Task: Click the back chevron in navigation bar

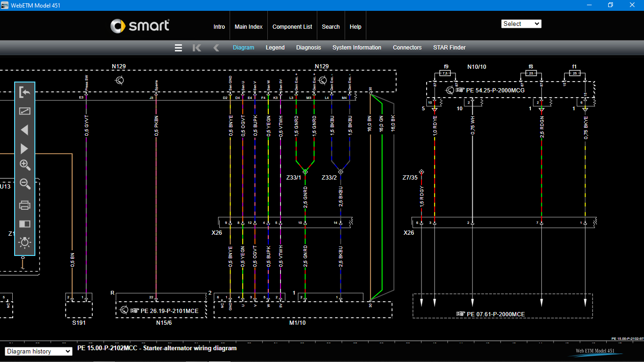Action: point(216,48)
